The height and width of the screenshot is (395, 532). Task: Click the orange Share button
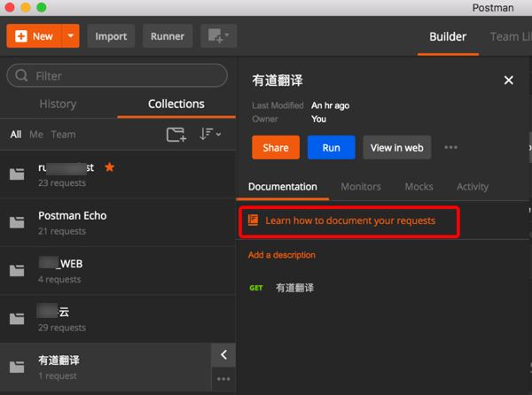pos(276,147)
